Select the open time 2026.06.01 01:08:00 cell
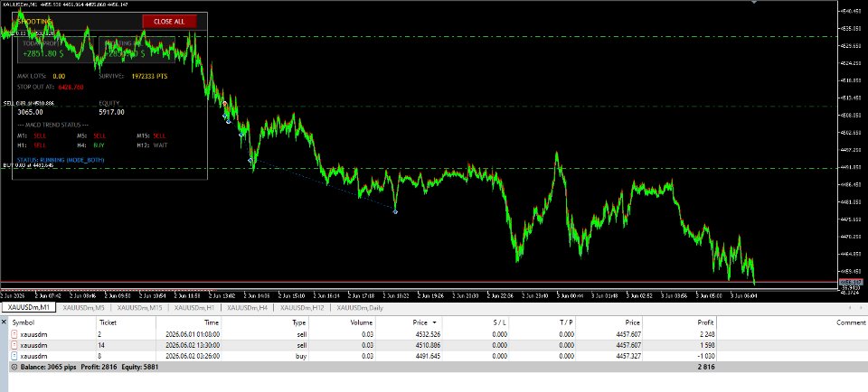868x392 pixels. tap(193, 334)
